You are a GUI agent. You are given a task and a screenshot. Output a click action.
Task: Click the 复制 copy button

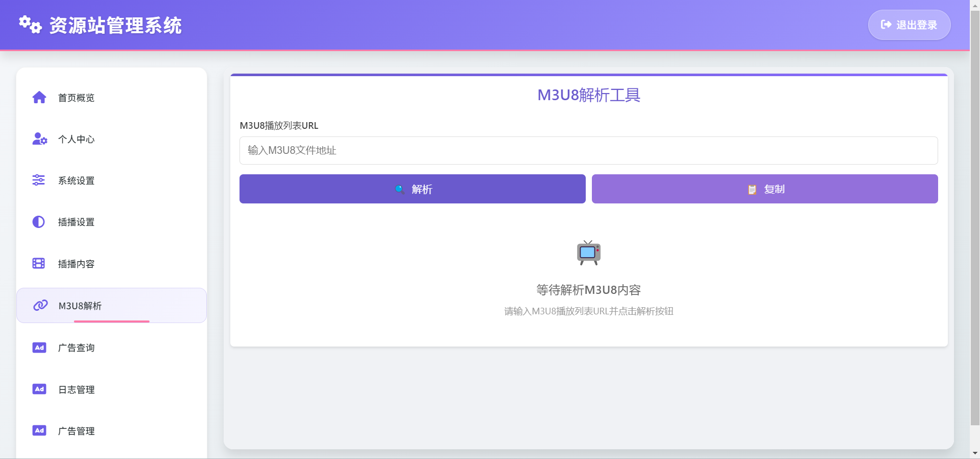tap(765, 189)
